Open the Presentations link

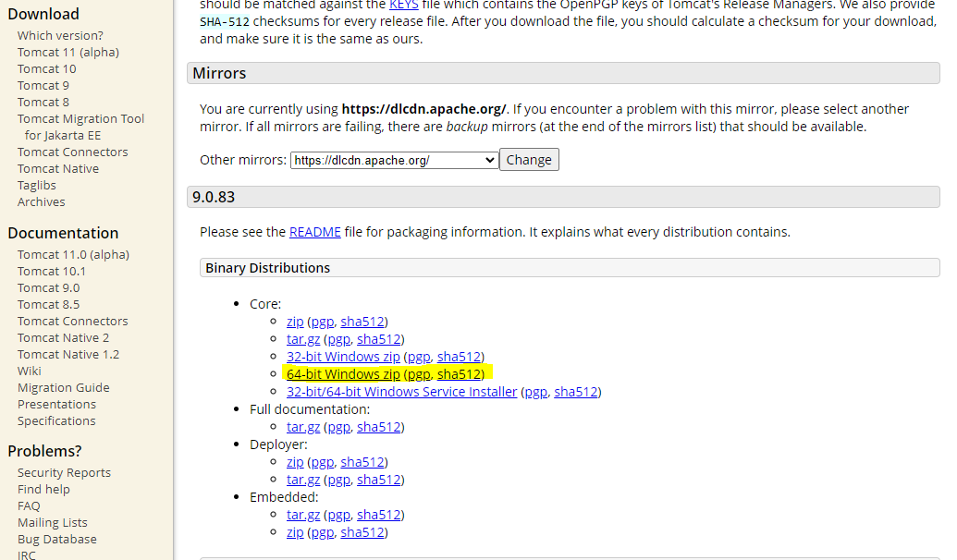point(56,405)
